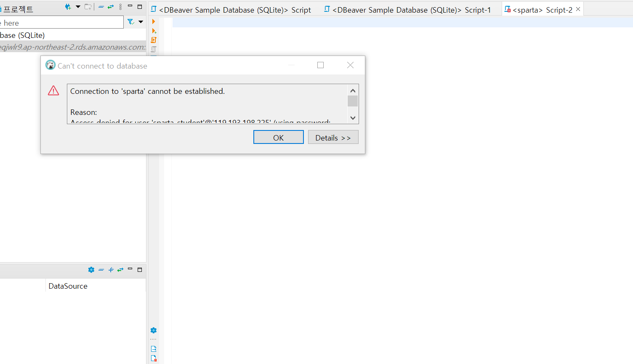Switch to the DBeaver Sample Database Script-1 tab
This screenshot has width=633, height=364.
pos(407,10)
